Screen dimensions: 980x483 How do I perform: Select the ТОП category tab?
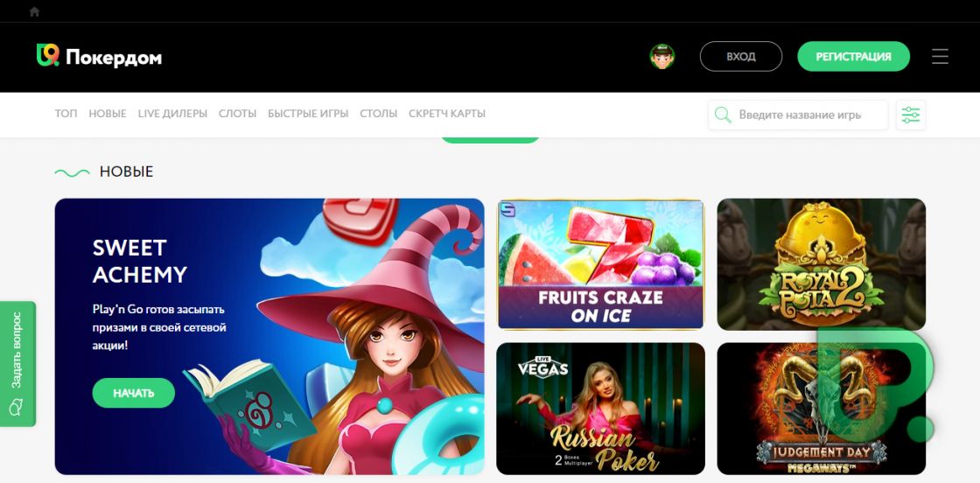pos(66,114)
